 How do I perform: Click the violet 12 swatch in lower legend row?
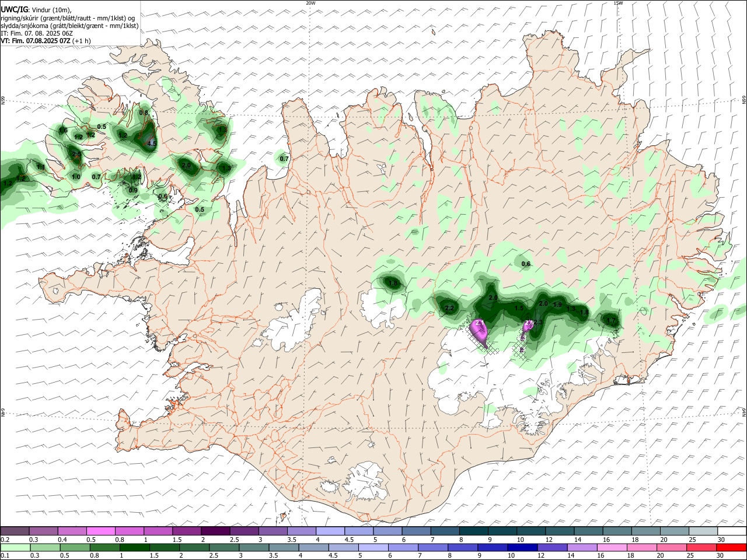pos(552,547)
